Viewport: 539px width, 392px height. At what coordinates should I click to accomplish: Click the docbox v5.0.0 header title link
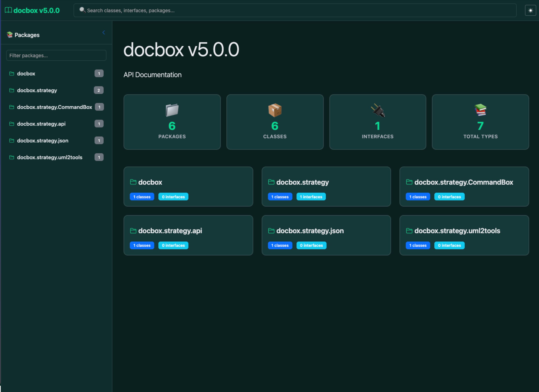[x=36, y=10]
